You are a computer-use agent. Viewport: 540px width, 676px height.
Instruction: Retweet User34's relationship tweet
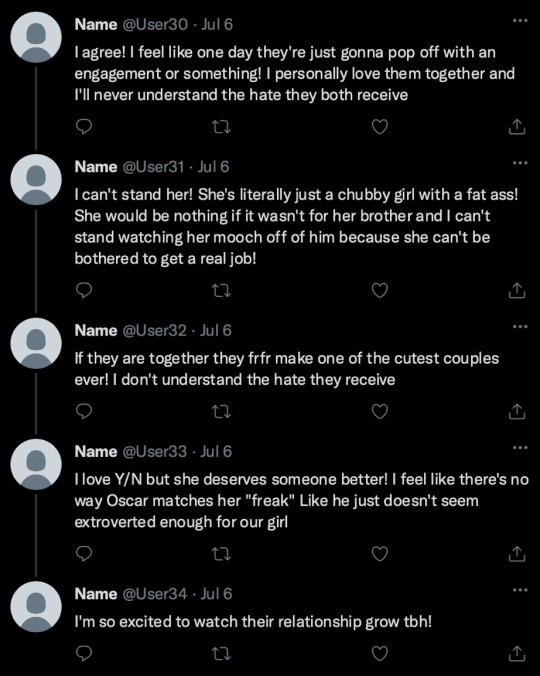coord(222,654)
